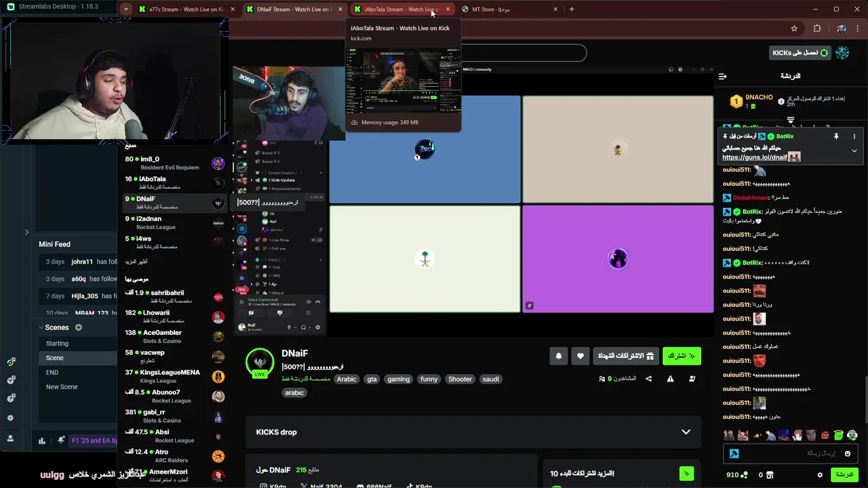
Task: Open im8_0 channel in sidebar
Action: [174, 163]
